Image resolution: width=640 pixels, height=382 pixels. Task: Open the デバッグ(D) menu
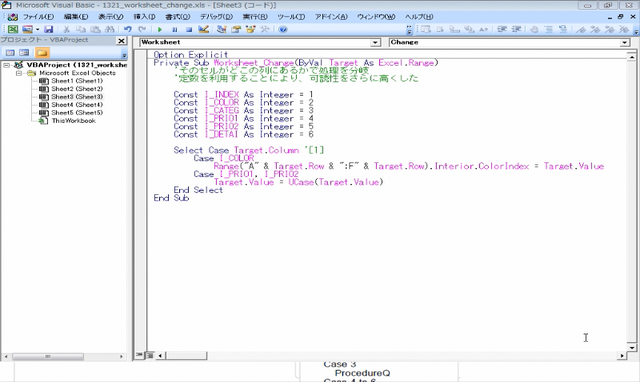click(x=216, y=17)
